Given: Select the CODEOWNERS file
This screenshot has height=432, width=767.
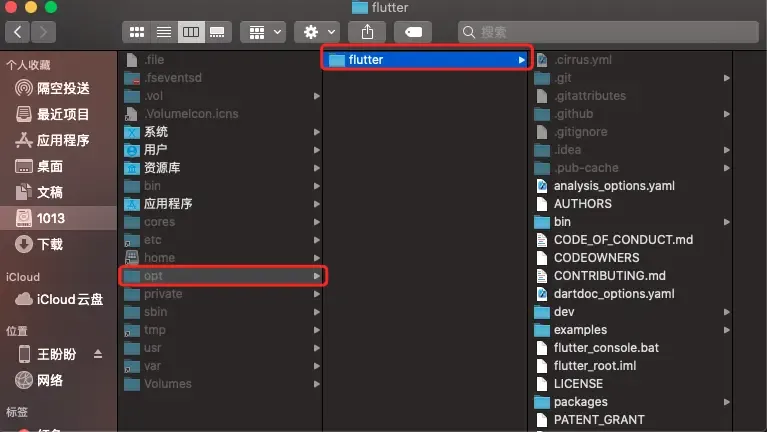Looking at the screenshot, I should (x=631, y=258).
